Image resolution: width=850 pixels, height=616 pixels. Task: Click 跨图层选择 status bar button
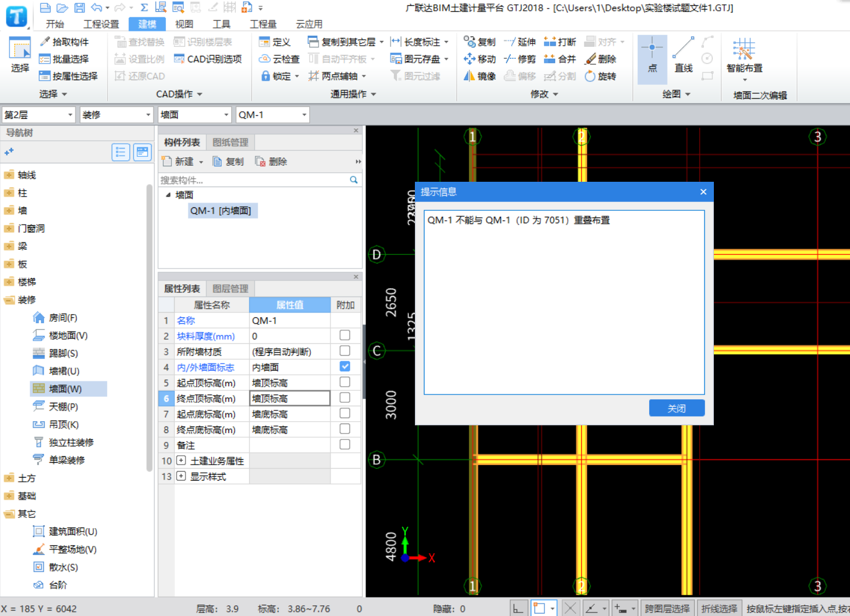point(667,608)
